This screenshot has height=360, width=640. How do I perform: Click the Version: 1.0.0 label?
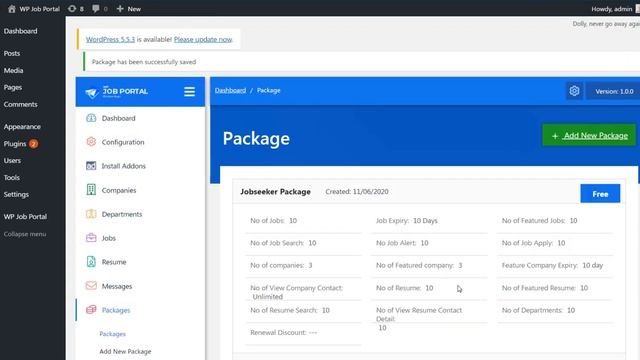tap(614, 91)
